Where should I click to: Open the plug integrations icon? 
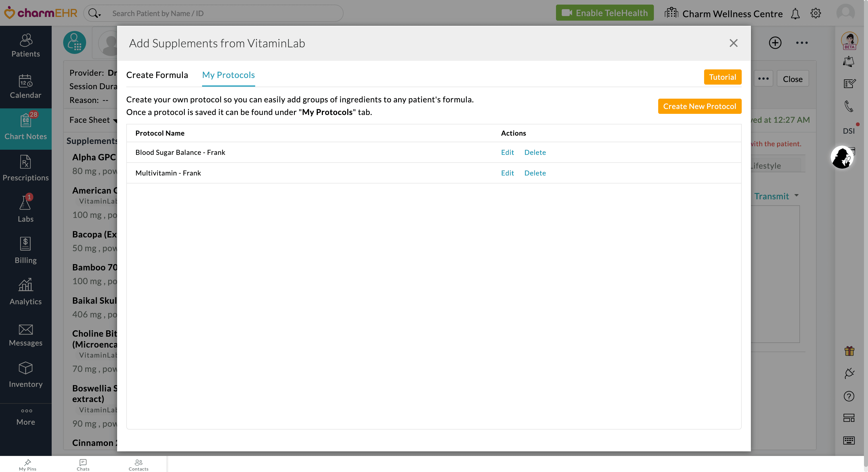pyautogui.click(x=849, y=373)
